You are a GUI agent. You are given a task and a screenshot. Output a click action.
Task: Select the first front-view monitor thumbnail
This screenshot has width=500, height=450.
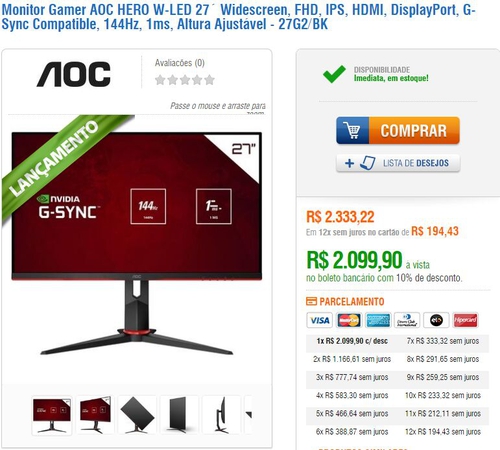(52, 415)
